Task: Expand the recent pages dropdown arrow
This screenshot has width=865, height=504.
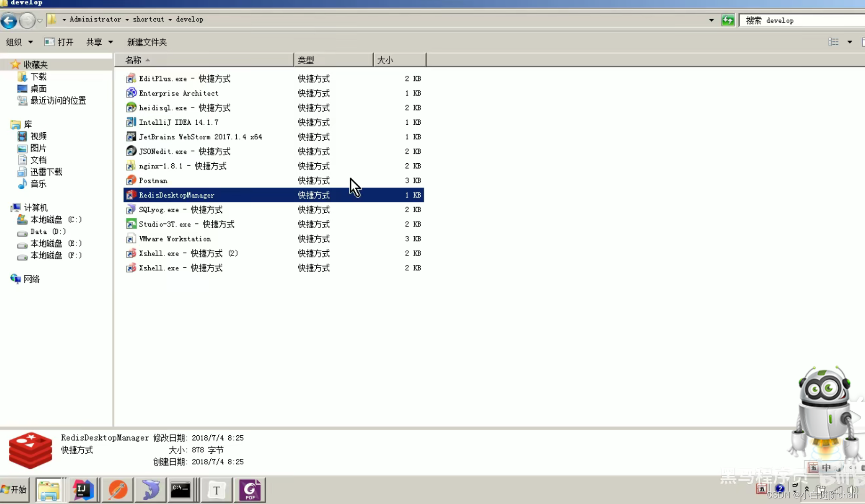Action: click(40, 20)
